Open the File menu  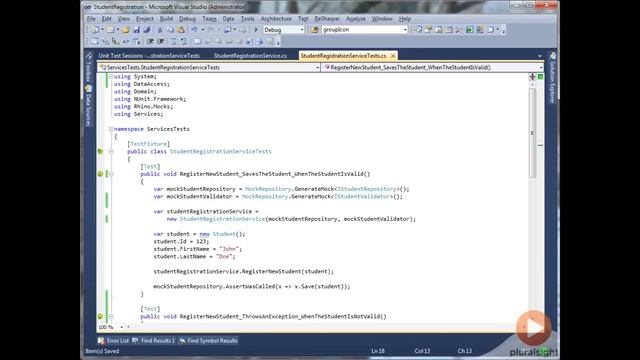coord(91,19)
